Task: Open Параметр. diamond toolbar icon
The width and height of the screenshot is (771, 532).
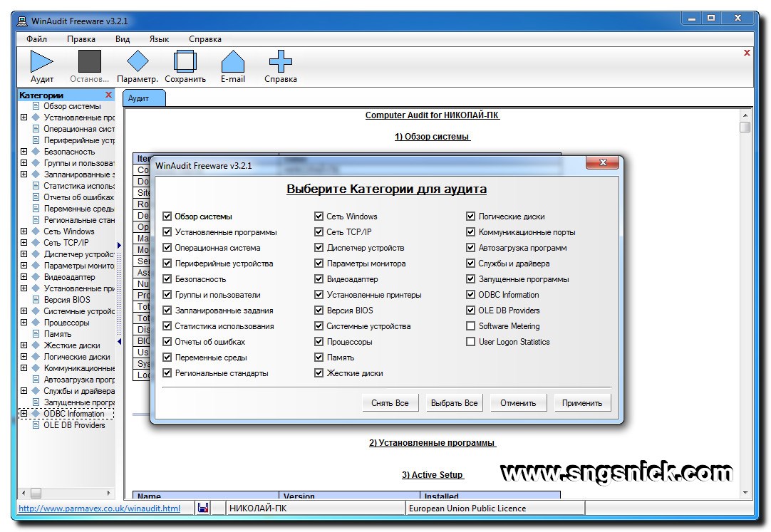Action: tap(138, 61)
